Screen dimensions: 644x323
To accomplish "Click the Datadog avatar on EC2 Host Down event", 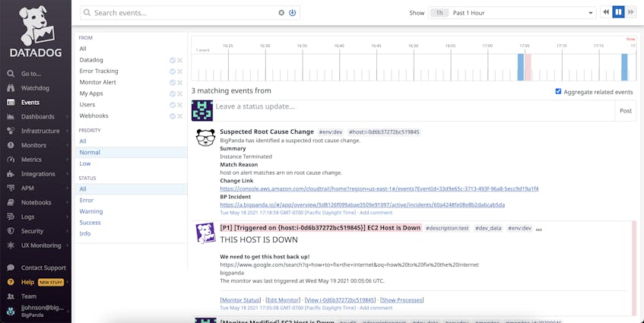I will (x=205, y=233).
